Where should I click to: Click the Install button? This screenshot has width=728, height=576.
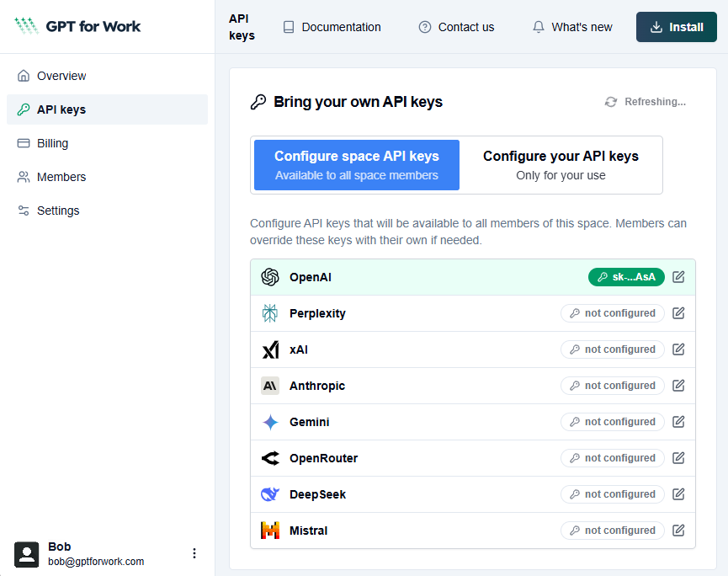click(677, 27)
